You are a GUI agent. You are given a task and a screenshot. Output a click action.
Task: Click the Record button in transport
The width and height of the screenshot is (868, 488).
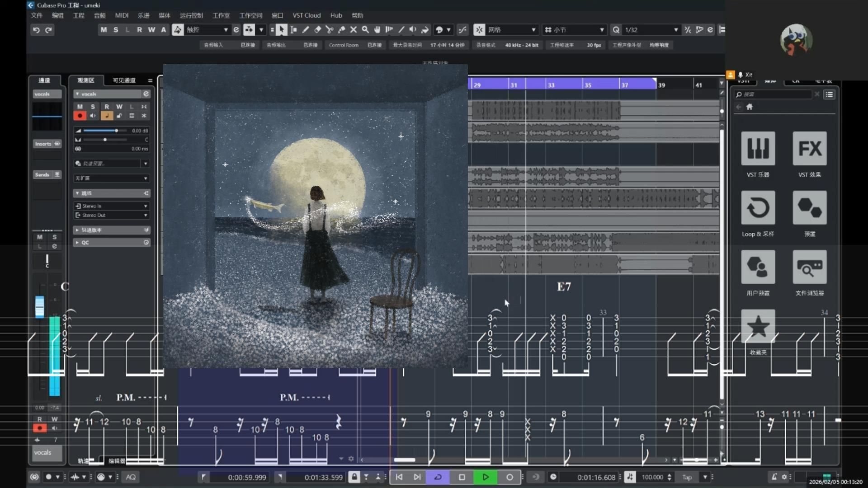click(x=509, y=477)
